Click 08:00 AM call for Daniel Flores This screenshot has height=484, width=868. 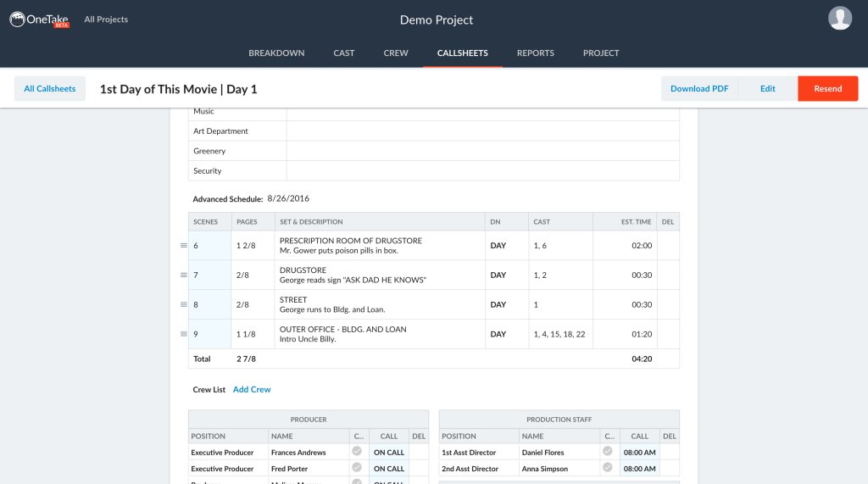point(639,453)
